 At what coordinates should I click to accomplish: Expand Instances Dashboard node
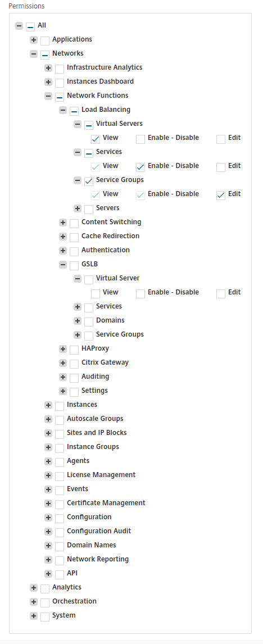tap(48, 81)
